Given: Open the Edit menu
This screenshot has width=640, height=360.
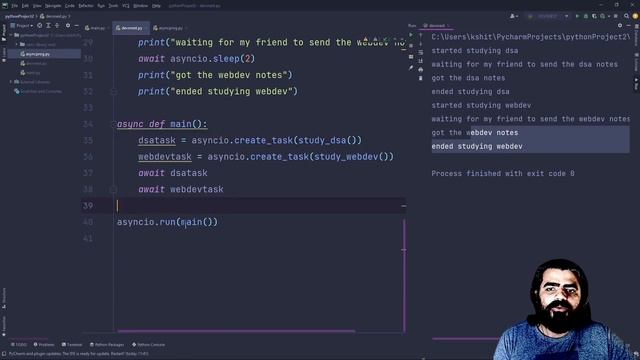Looking at the screenshot, I should (25, 6).
